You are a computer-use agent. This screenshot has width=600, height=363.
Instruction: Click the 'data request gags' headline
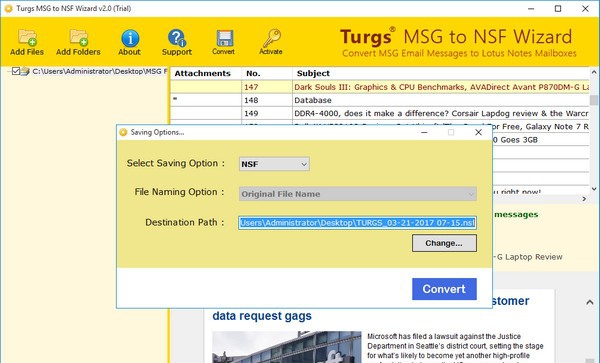[262, 316]
